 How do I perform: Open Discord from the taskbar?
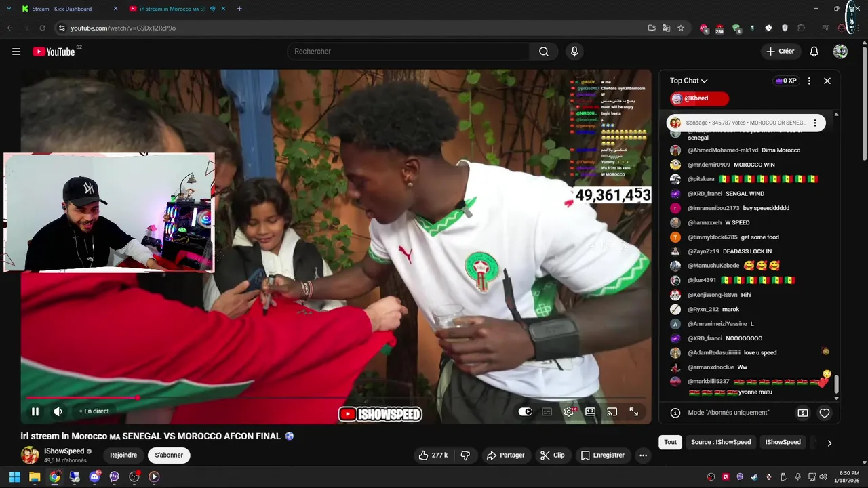(x=94, y=476)
